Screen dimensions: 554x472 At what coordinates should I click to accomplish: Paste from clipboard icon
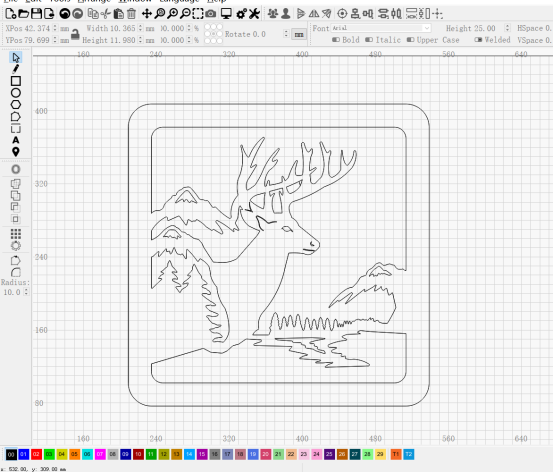coord(119,14)
